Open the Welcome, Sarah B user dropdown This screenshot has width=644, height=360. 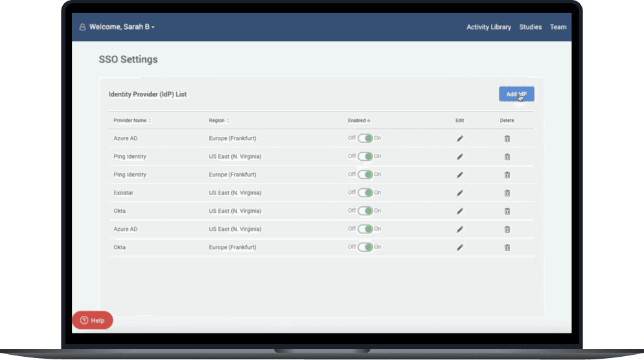122,27
